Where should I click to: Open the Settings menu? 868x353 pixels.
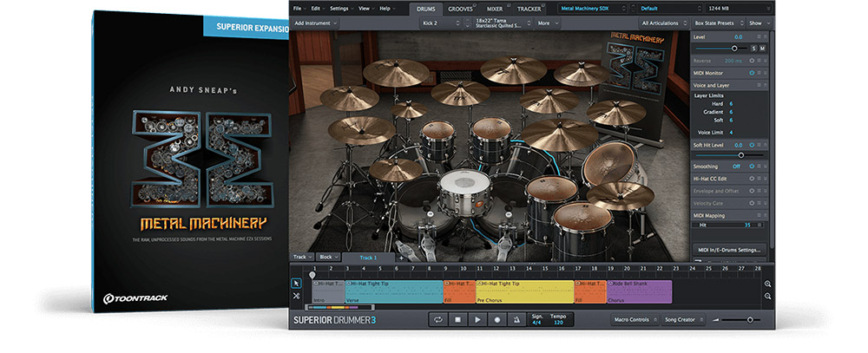(x=340, y=9)
